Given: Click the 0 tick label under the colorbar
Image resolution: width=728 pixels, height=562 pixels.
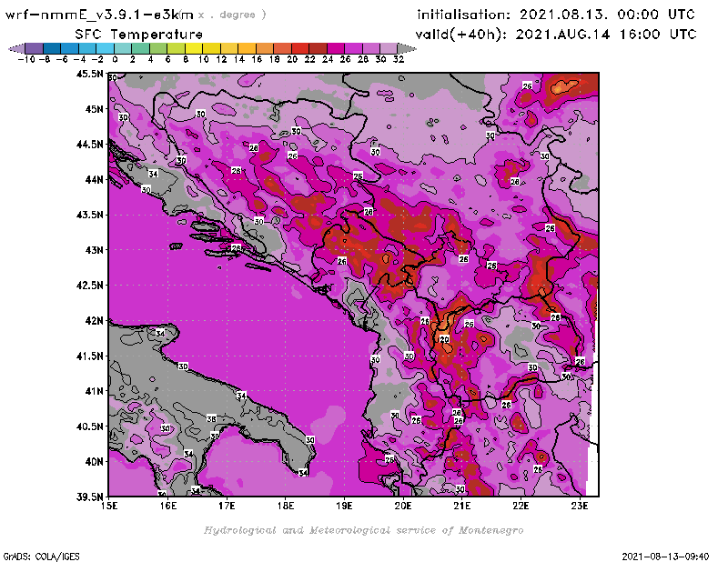Looking at the screenshot, I should pyautogui.click(x=115, y=59).
